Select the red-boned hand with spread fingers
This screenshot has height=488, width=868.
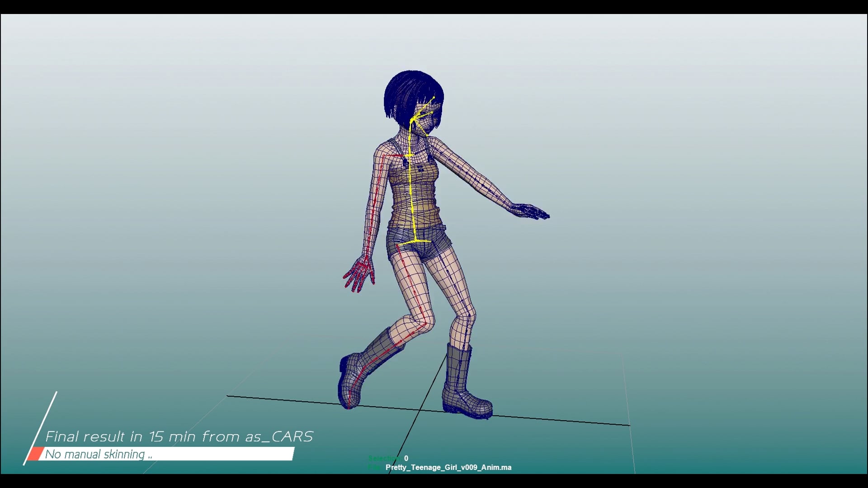(x=359, y=273)
